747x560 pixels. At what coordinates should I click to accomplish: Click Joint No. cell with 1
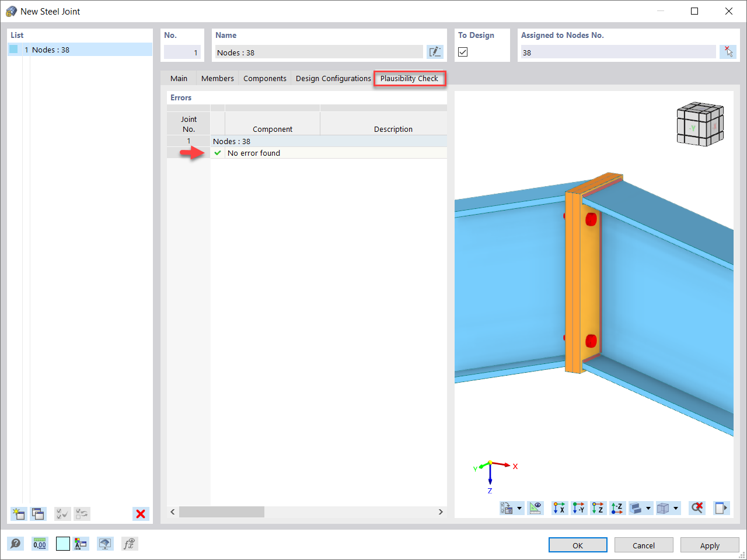pyautogui.click(x=189, y=141)
